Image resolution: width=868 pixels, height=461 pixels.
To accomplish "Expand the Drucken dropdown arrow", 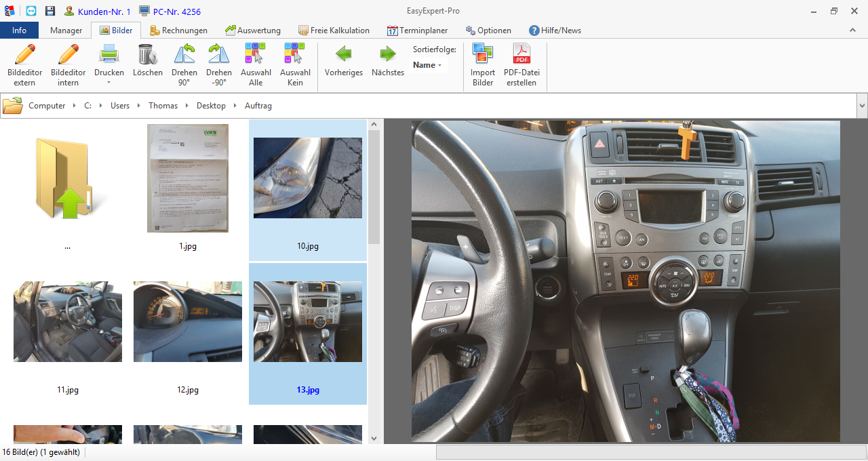I will [x=108, y=83].
